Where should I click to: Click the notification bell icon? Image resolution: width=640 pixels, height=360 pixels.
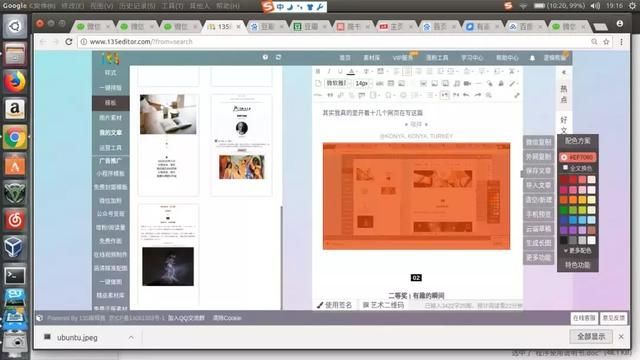click(532, 58)
